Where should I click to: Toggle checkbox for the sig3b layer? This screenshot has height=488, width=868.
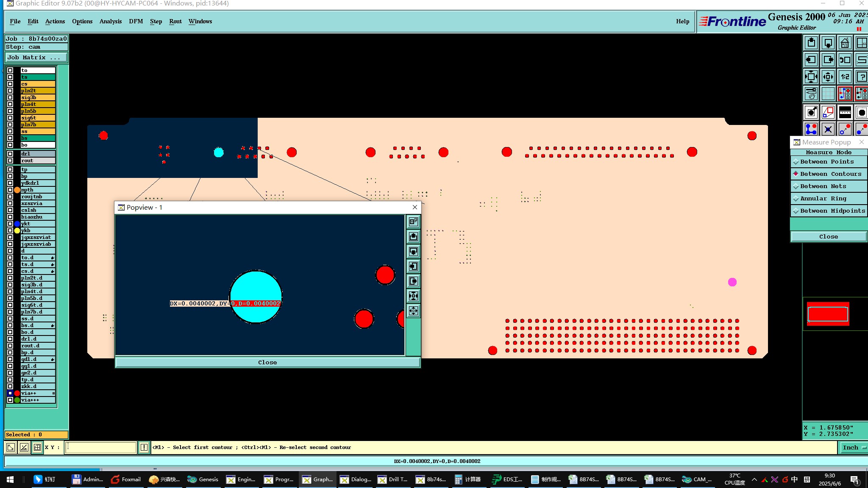point(10,97)
